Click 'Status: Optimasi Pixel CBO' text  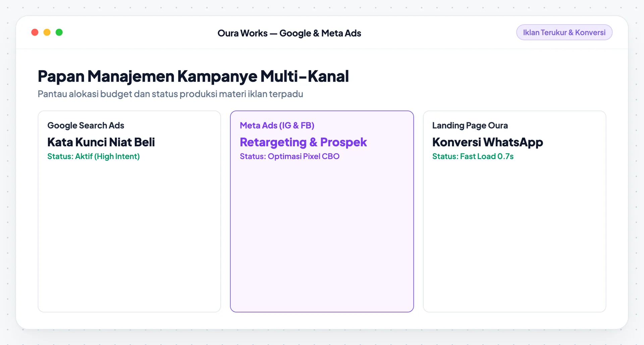(289, 156)
